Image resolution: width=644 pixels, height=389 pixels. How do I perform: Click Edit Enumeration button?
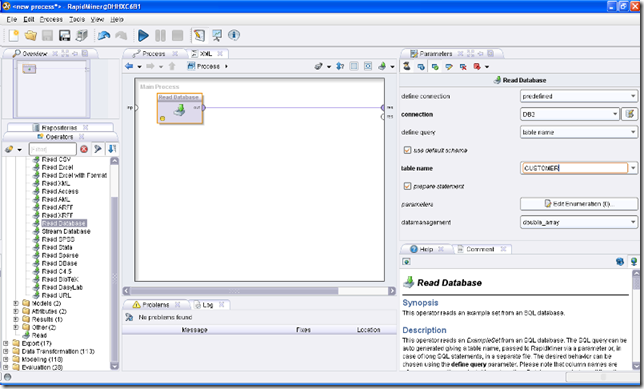(x=579, y=204)
